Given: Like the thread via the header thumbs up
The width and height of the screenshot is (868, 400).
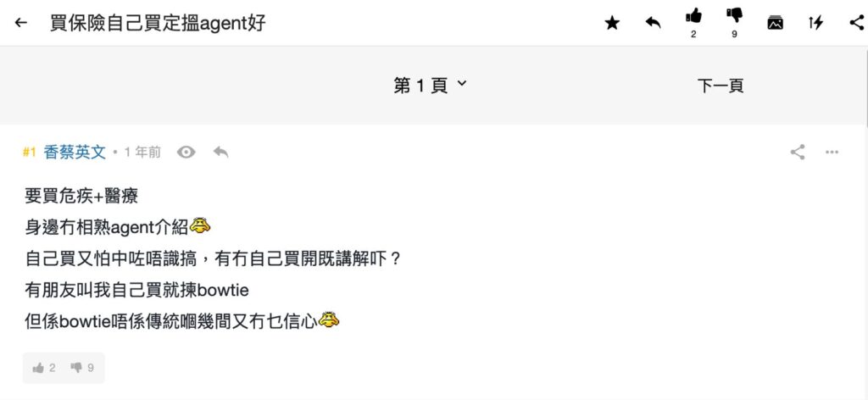Looking at the screenshot, I should click(693, 16).
